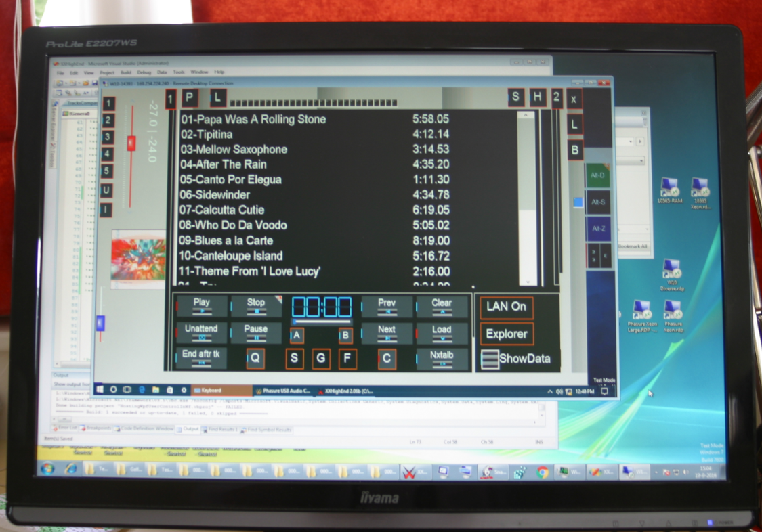This screenshot has width=762, height=532.
Task: Show hidden icons chevron in remote system tray
Action: click(x=549, y=391)
